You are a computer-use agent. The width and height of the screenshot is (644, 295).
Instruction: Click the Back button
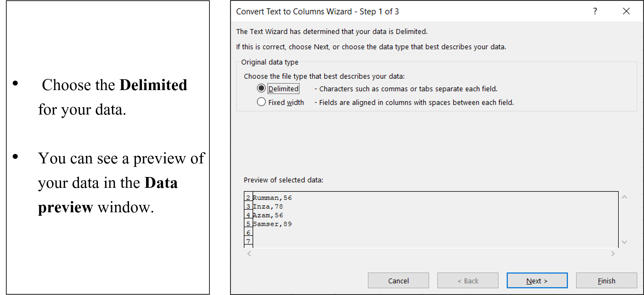click(x=467, y=280)
